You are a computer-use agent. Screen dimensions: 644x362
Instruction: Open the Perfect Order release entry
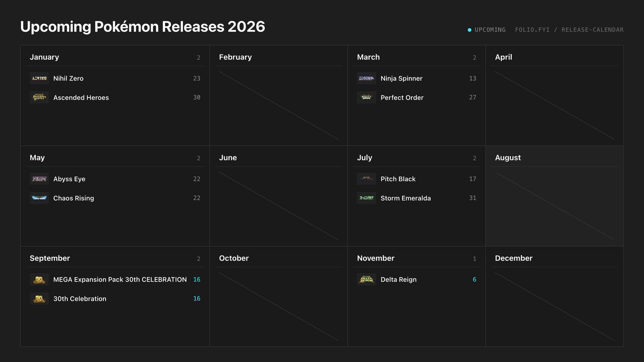[417, 97]
